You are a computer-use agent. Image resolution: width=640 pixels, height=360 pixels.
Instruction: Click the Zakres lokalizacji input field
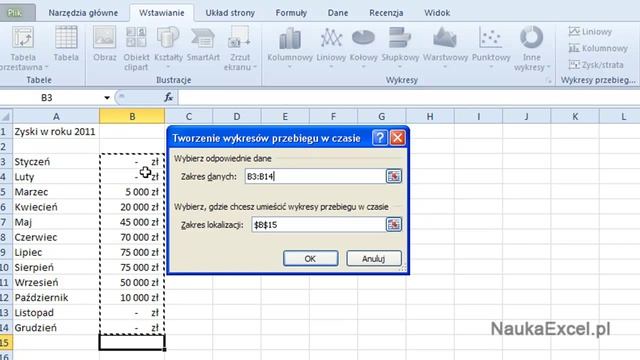pyautogui.click(x=318, y=224)
